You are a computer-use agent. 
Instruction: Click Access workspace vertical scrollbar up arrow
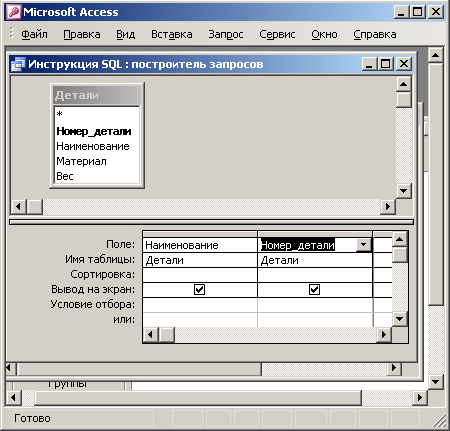(x=436, y=55)
